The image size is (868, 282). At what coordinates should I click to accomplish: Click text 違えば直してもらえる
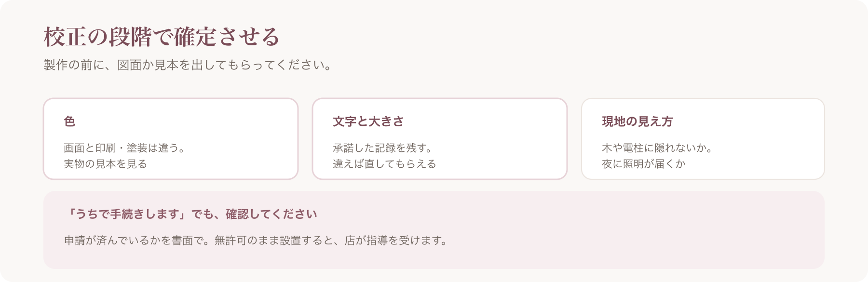point(384,164)
